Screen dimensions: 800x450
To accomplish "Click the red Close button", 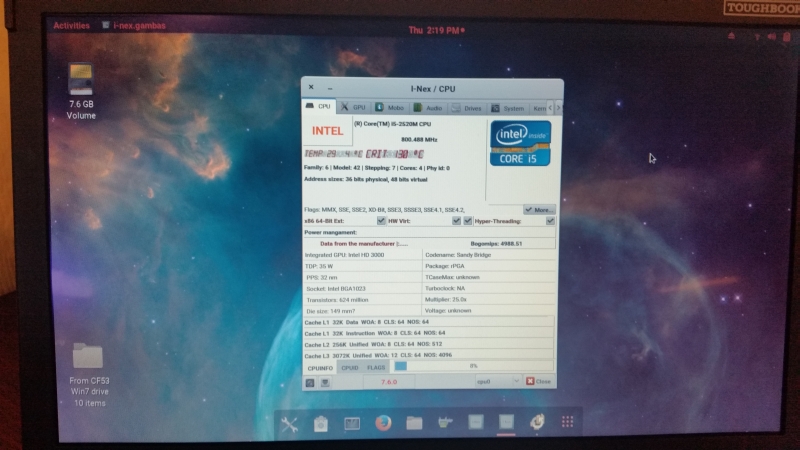I will pyautogui.click(x=539, y=381).
